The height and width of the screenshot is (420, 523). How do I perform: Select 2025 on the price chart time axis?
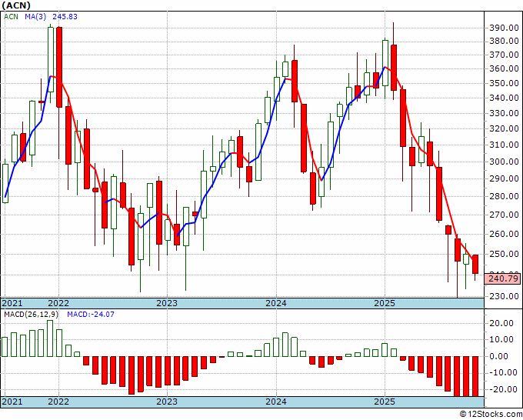(x=385, y=303)
